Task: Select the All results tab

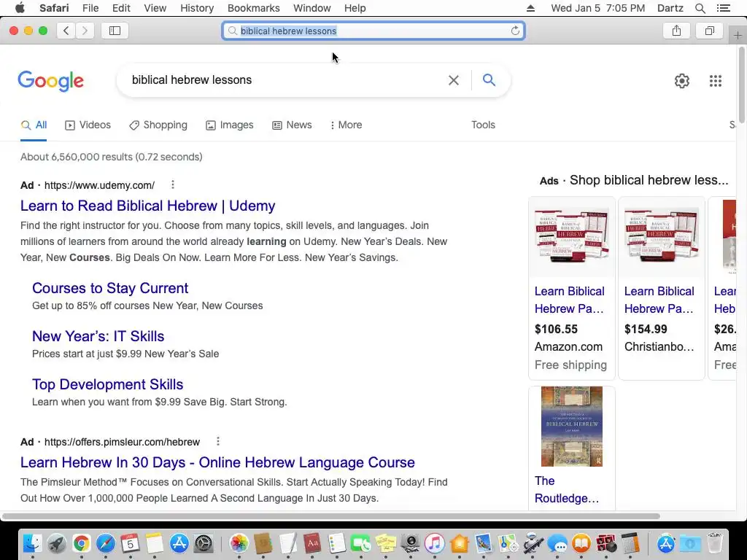Action: (34, 125)
